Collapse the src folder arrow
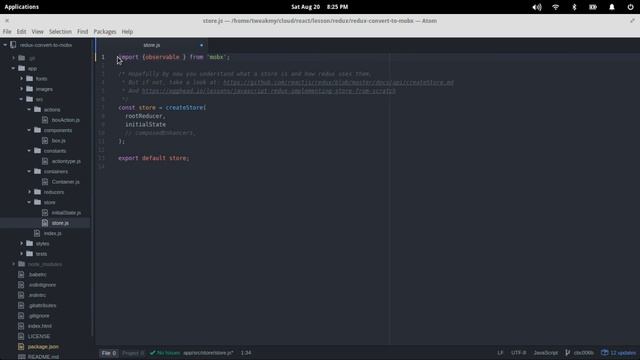The height and width of the screenshot is (360, 640). click(x=21, y=99)
